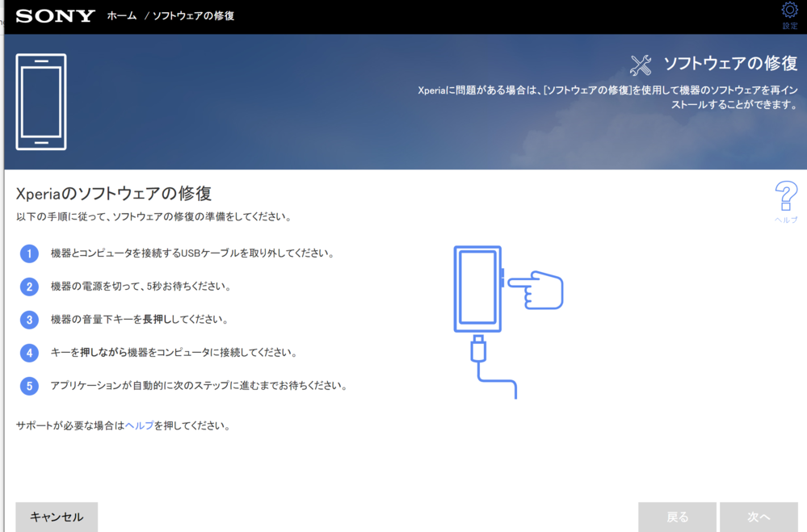The height and width of the screenshot is (532, 807).
Task: Click the キャンセル button
Action: (57, 517)
